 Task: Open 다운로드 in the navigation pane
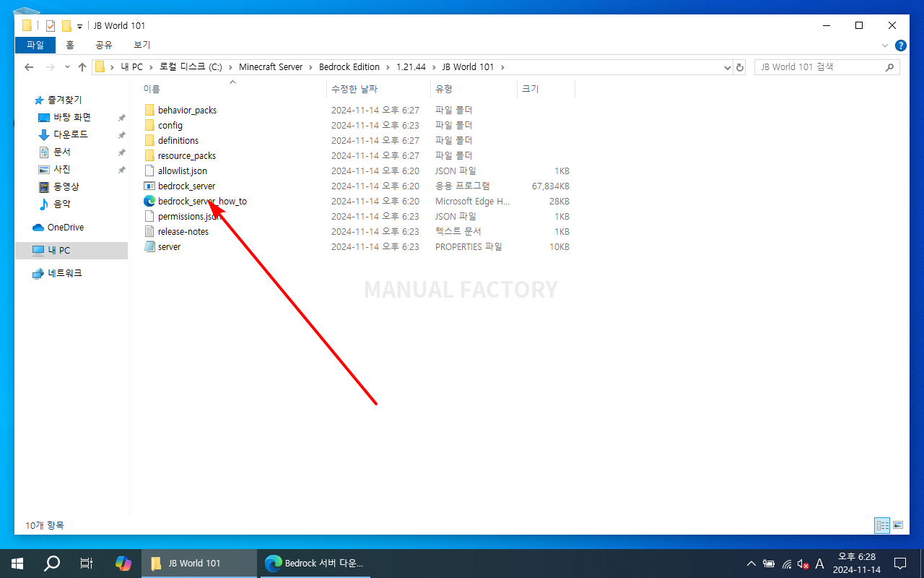coord(71,134)
